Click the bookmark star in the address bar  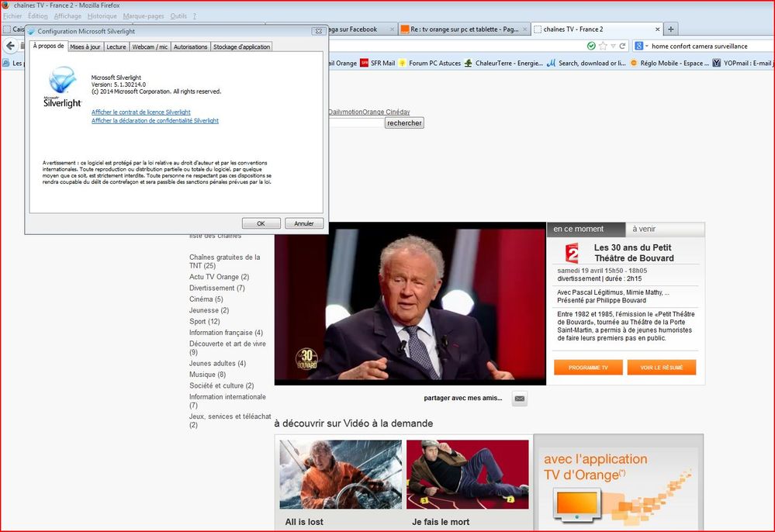click(x=603, y=46)
